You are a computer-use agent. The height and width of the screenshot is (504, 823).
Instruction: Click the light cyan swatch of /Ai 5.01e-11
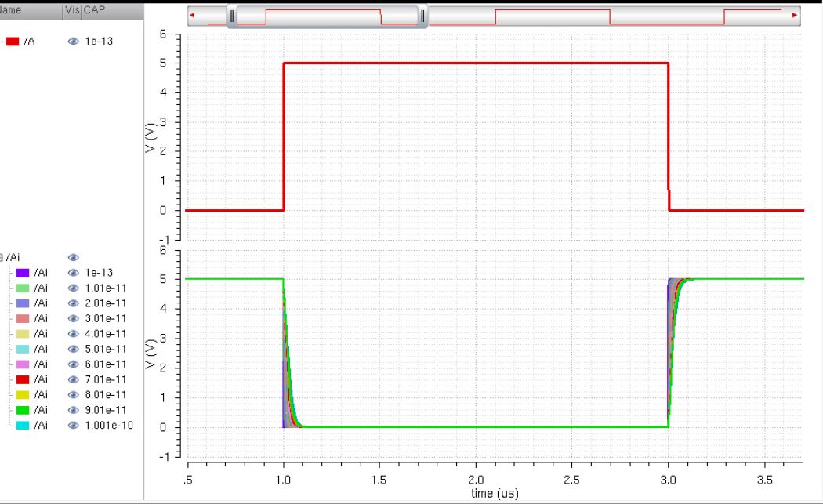click(x=23, y=349)
